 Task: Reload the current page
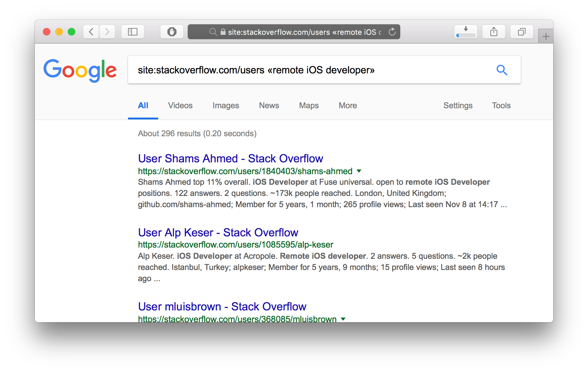point(392,32)
